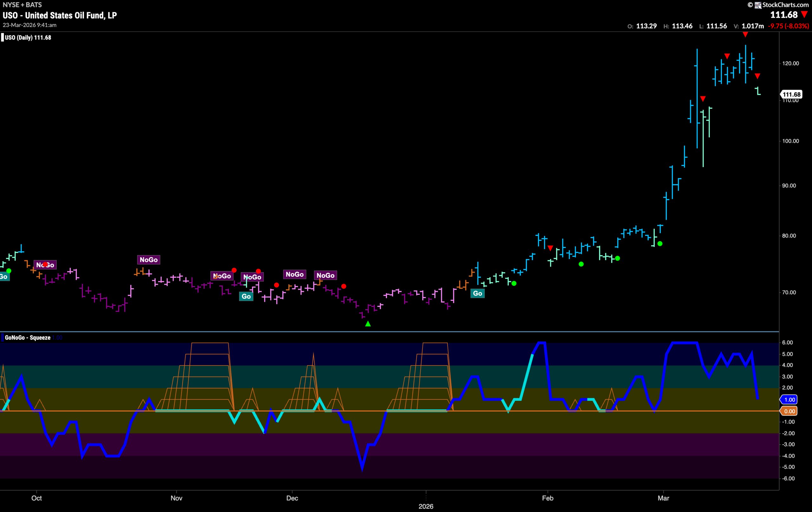Click the 90.00 price axis label
Image resolution: width=812 pixels, height=512 pixels.
[789, 186]
